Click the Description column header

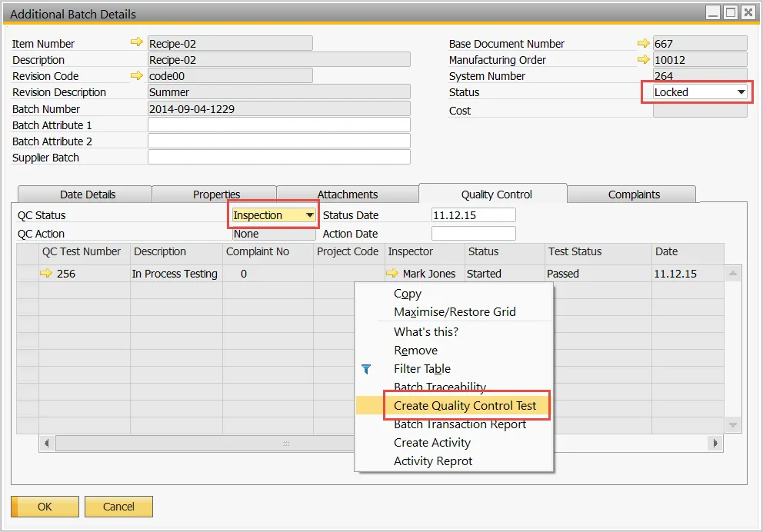click(x=176, y=251)
